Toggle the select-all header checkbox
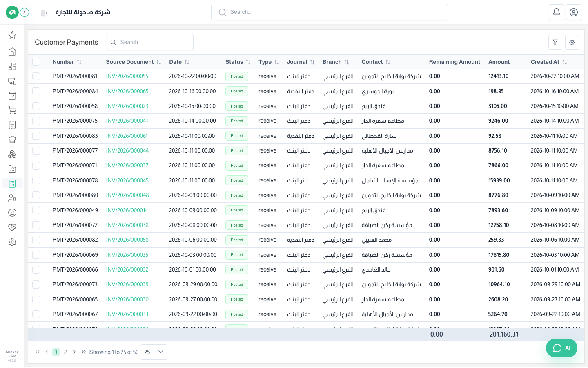Image resolution: width=588 pixels, height=368 pixels. pos(36,62)
